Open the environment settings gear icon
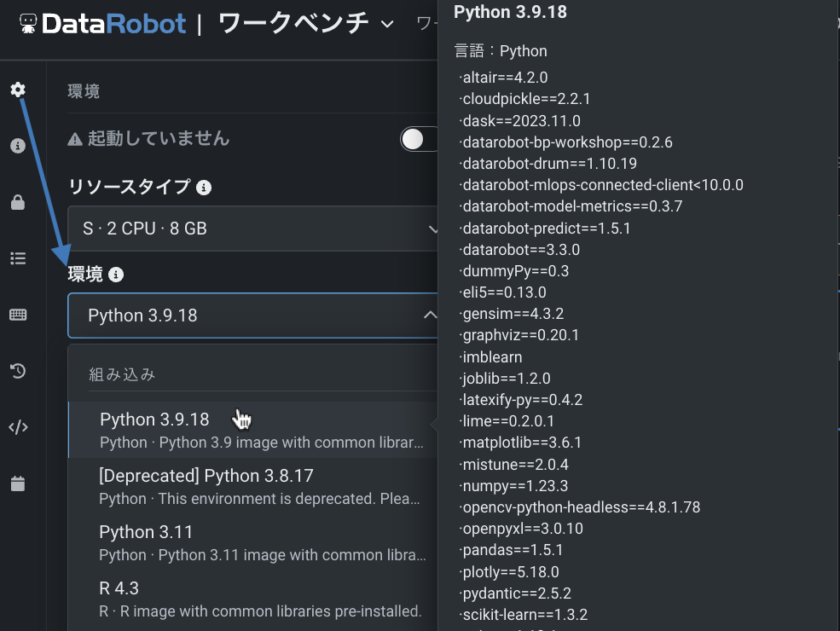 (18, 90)
